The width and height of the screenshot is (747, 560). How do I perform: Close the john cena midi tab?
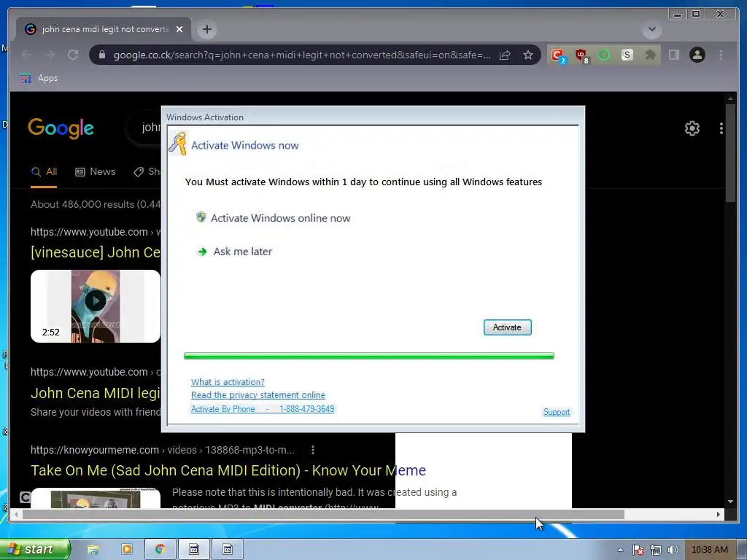(x=179, y=29)
